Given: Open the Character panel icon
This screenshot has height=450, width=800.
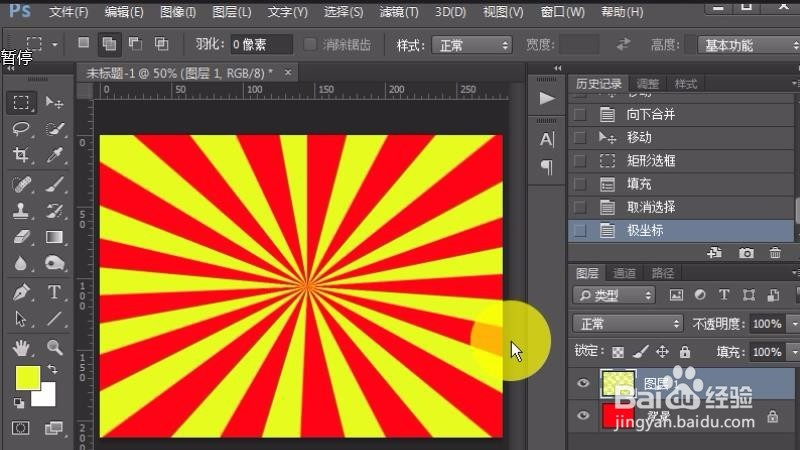Looking at the screenshot, I should pyautogui.click(x=546, y=139).
